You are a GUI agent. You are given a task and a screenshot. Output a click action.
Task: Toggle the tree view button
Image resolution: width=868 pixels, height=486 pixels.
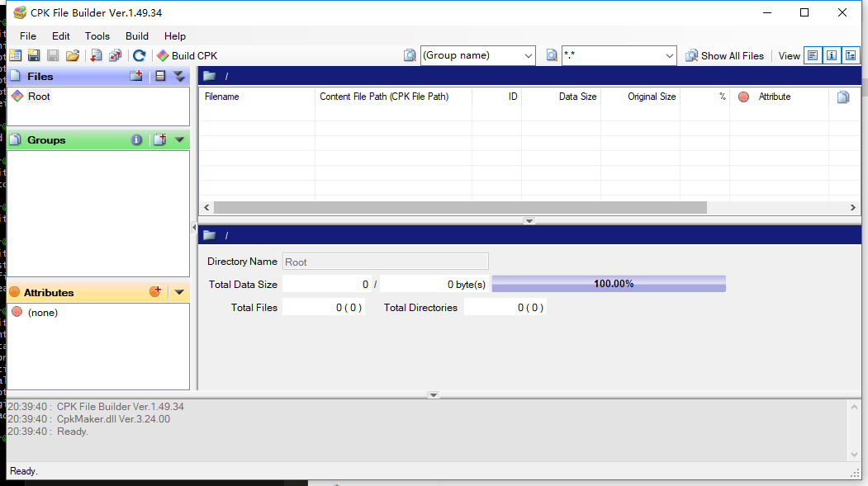tap(851, 55)
